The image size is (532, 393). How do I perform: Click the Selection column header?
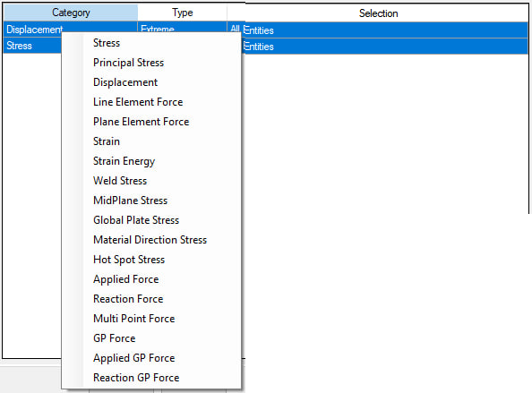tap(378, 13)
